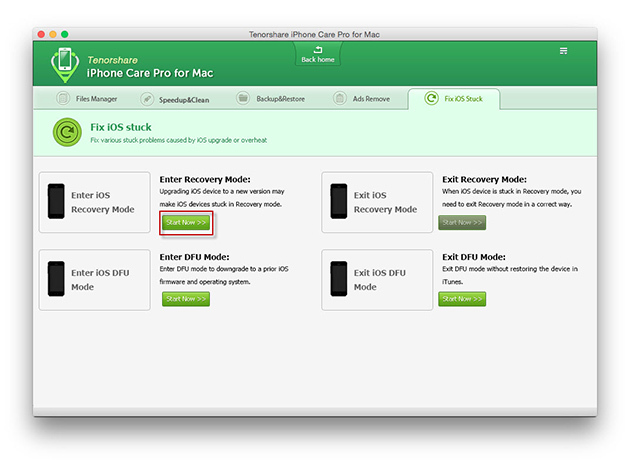Image resolution: width=630 pixels, height=473 pixels.
Task: Click the Backup&Restore tab icon
Action: pyautogui.click(x=243, y=98)
